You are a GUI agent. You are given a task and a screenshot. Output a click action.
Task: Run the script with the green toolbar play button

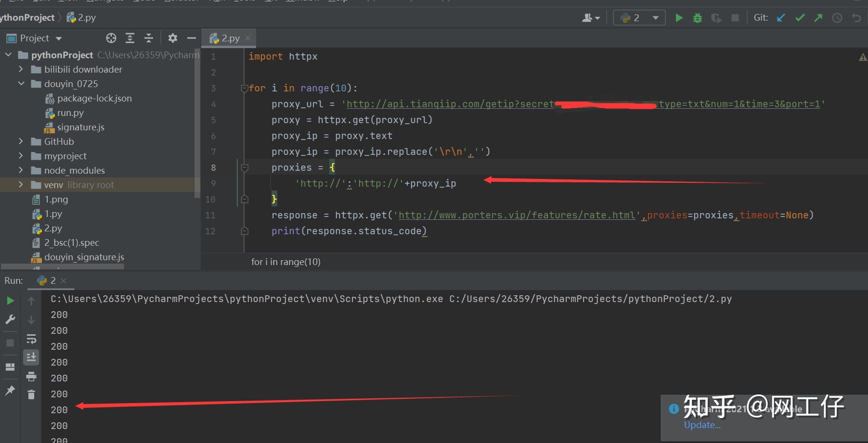click(679, 18)
